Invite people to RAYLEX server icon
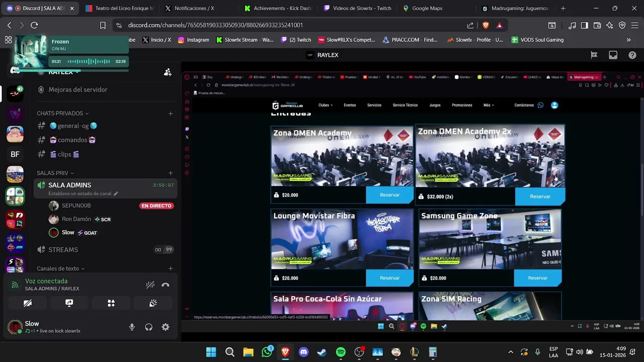Screen dimensions: 644x362 point(168,72)
